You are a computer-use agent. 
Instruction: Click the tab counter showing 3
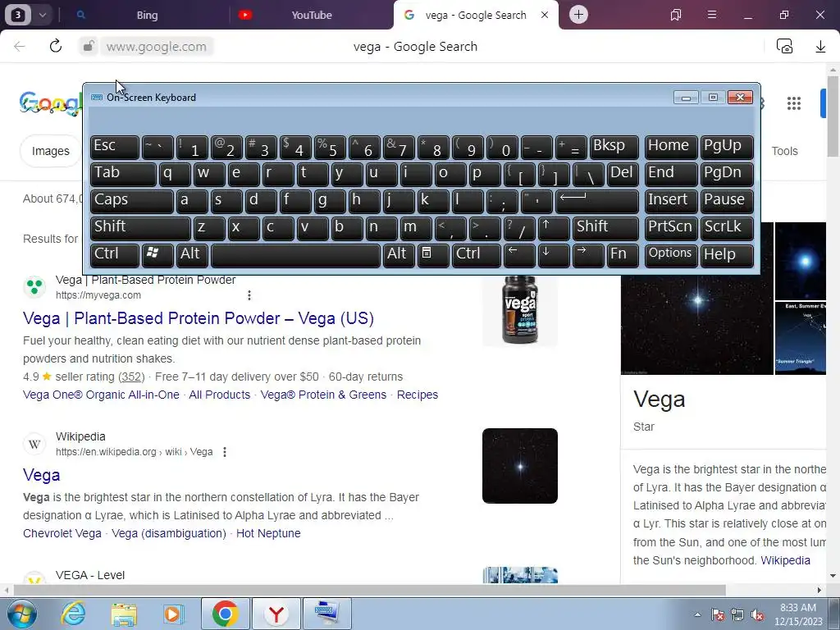click(18, 15)
